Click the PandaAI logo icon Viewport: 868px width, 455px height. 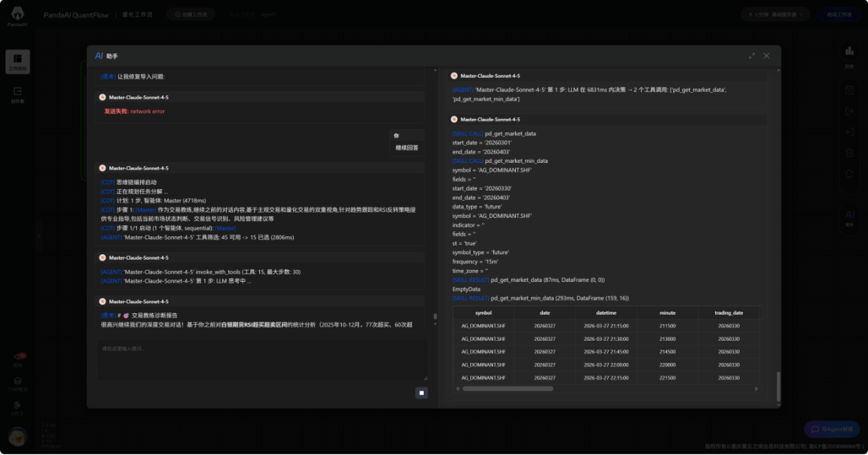pyautogui.click(x=17, y=16)
